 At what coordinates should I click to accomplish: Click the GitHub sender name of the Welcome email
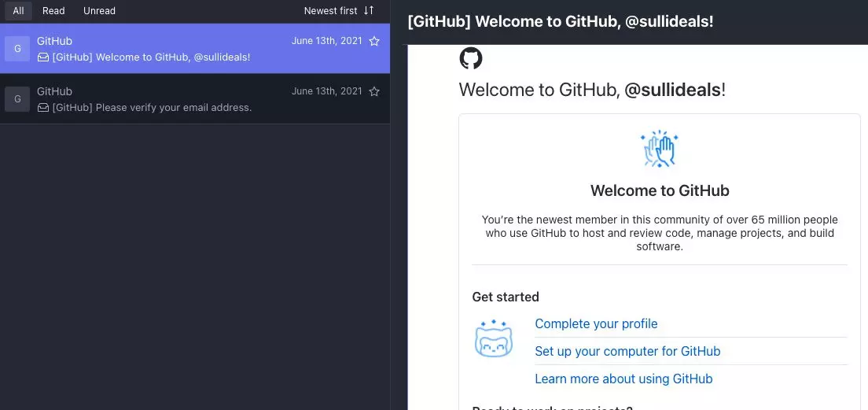tap(54, 41)
